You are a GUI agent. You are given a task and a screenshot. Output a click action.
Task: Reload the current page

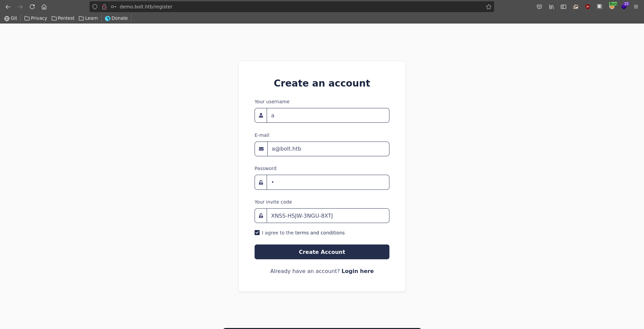pyautogui.click(x=32, y=7)
